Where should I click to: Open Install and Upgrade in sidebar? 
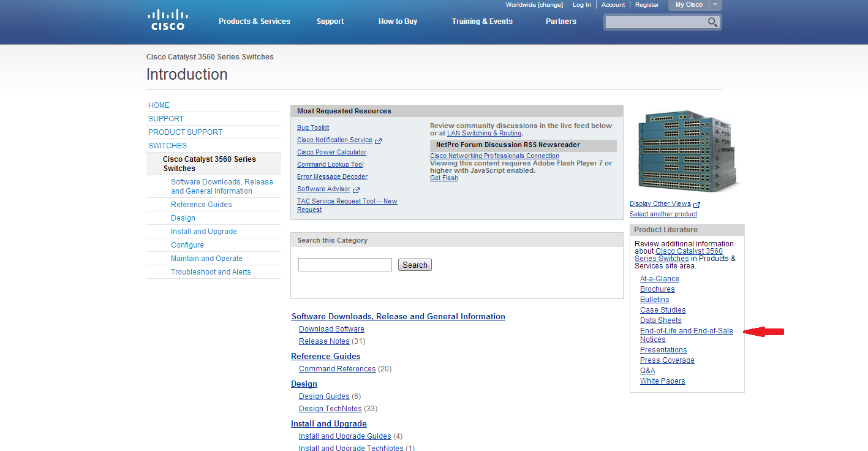[204, 232]
